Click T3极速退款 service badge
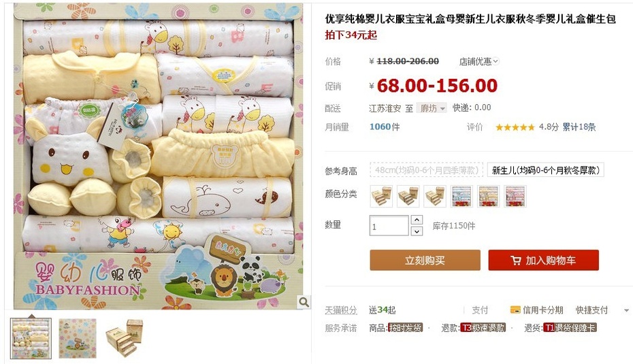The width and height of the screenshot is (633, 364). pyautogui.click(x=483, y=328)
